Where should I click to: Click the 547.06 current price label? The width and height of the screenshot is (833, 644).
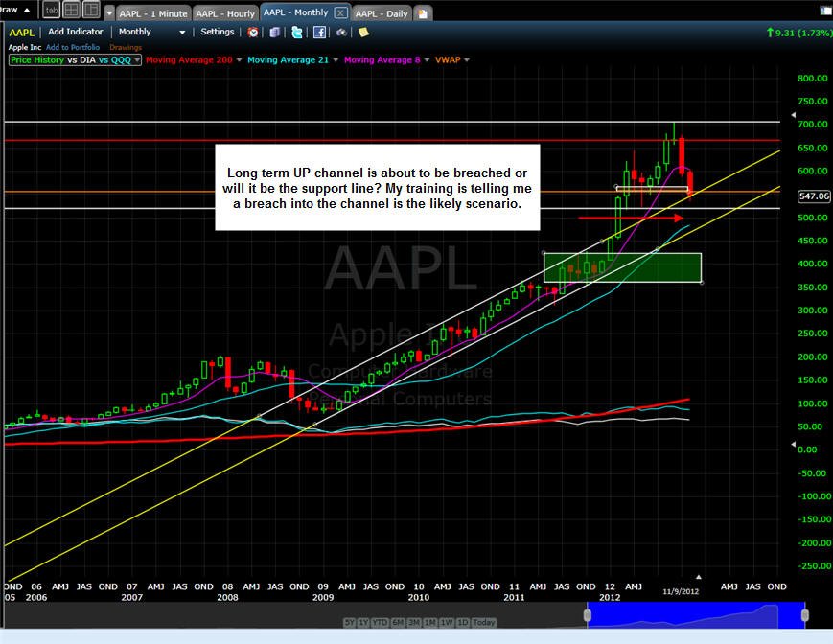(814, 196)
